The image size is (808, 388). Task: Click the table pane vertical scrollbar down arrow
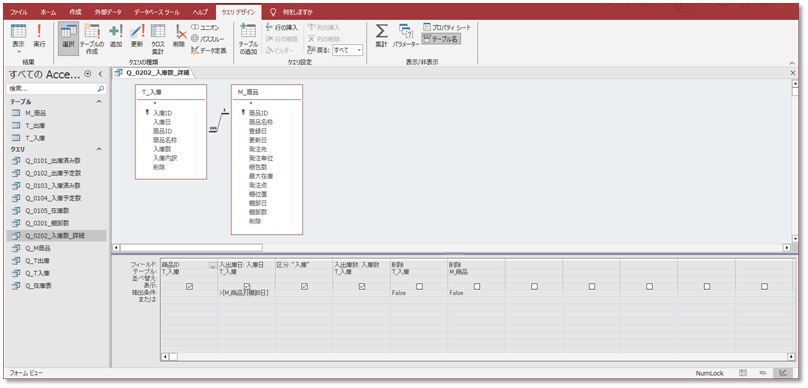point(795,240)
